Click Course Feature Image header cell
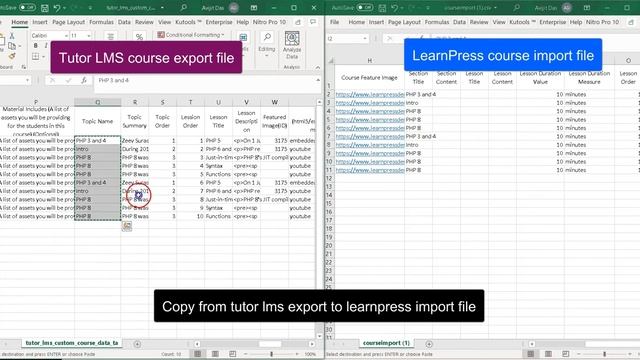Image resolution: width=640 pixels, height=360 pixels. (x=369, y=78)
